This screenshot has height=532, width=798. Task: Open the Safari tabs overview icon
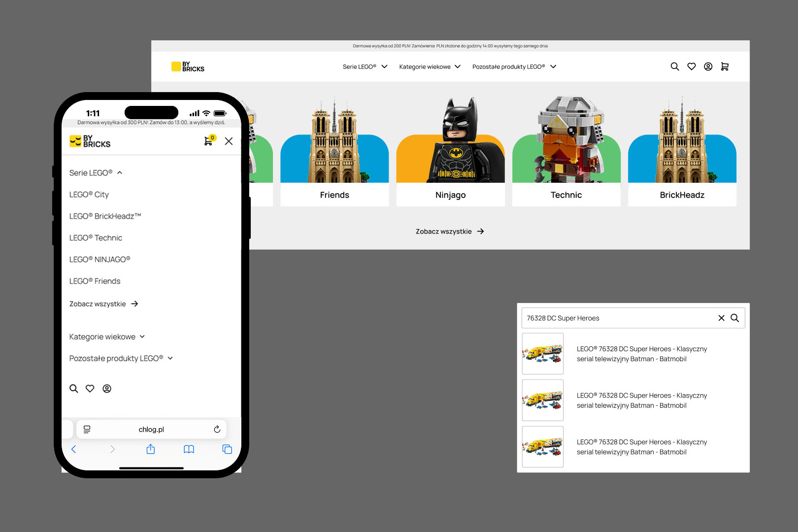(227, 449)
